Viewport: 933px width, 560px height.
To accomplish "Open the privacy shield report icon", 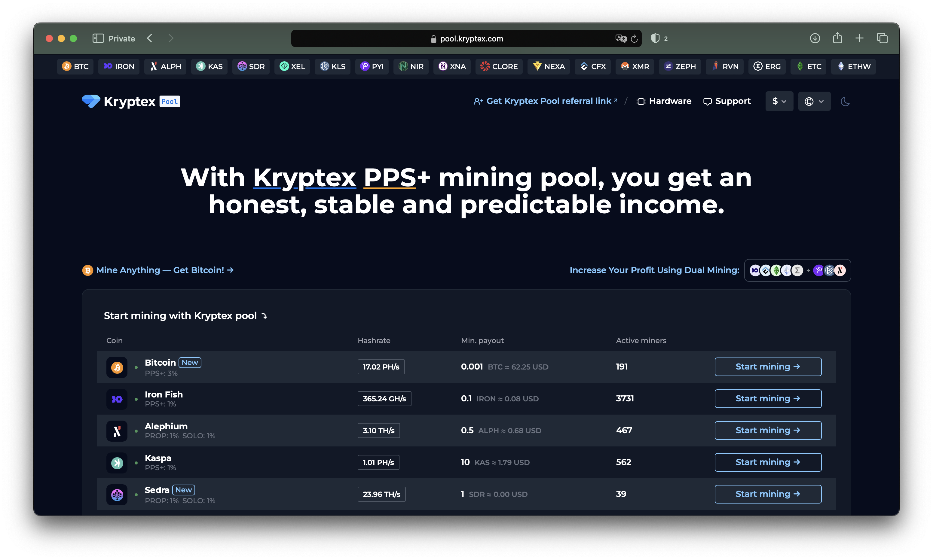I will 655,38.
